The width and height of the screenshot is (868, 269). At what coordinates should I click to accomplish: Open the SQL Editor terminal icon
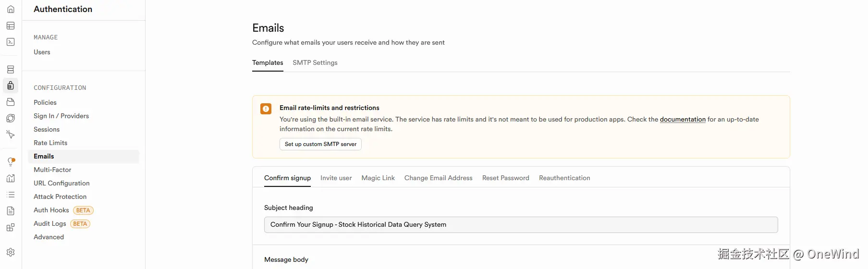[x=11, y=42]
